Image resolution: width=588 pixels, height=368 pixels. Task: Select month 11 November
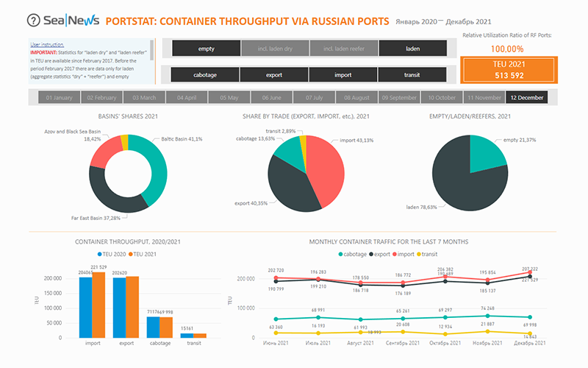pyautogui.click(x=484, y=97)
